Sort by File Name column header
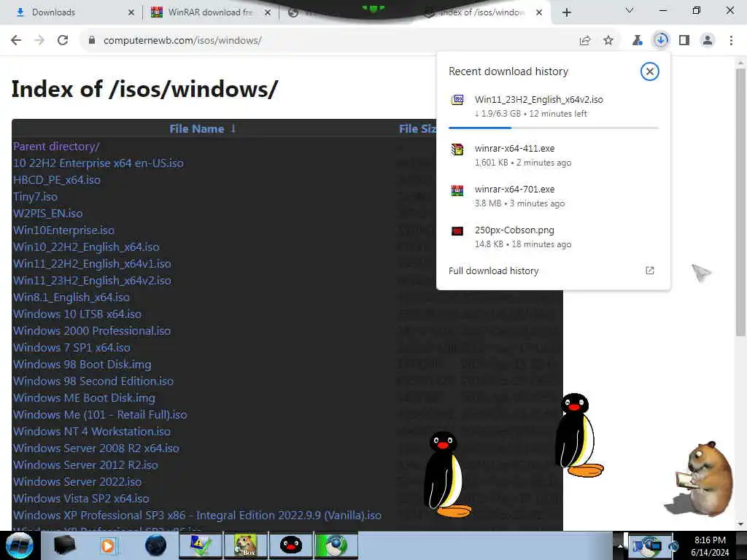Image resolution: width=747 pixels, height=560 pixels. point(197,128)
